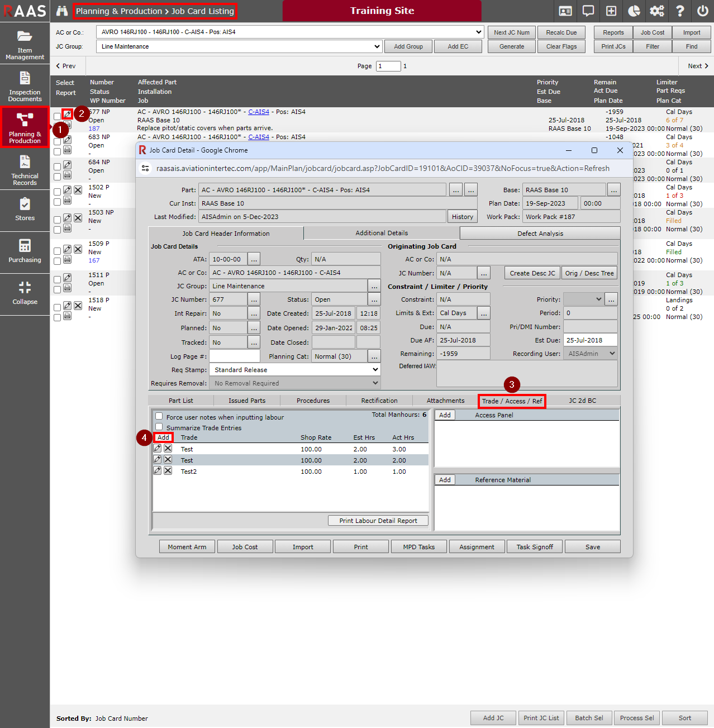Open the JC Group Line Maintenance dropdown

tap(239, 47)
